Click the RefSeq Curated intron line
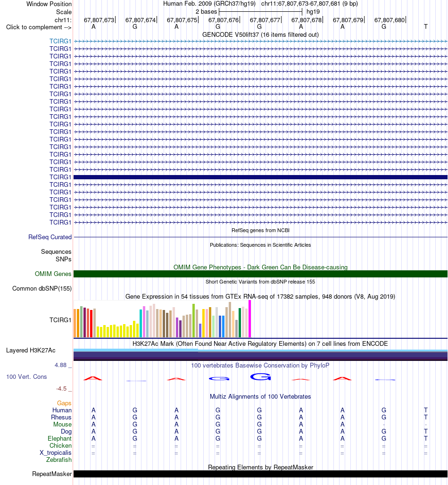448x485 pixels. pos(260,237)
